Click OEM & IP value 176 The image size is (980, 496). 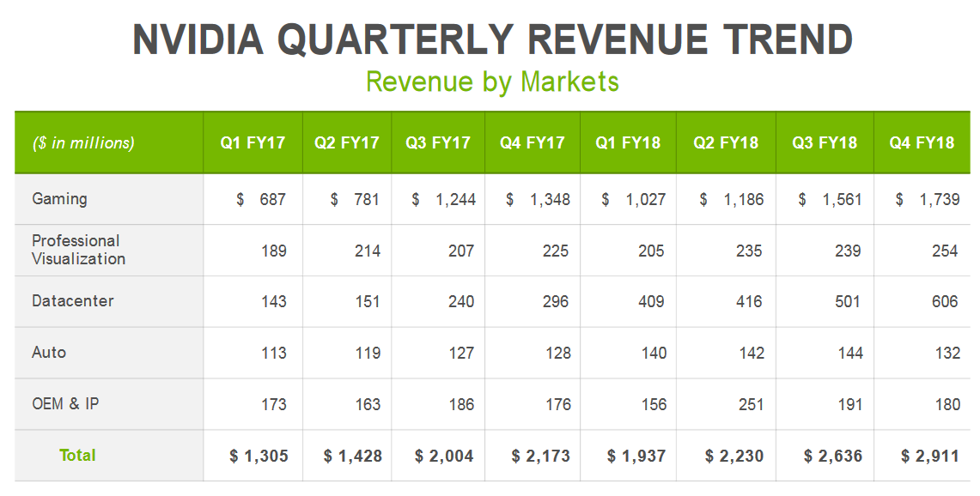click(558, 404)
